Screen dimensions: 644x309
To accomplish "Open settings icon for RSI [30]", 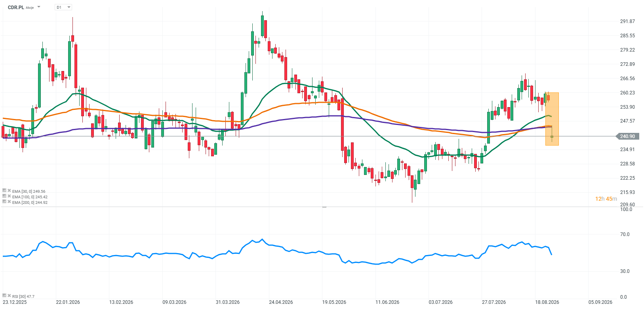I will 4,296.
